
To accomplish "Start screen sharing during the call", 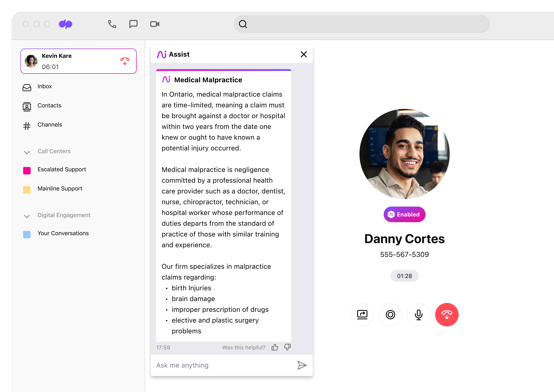I will click(x=362, y=315).
